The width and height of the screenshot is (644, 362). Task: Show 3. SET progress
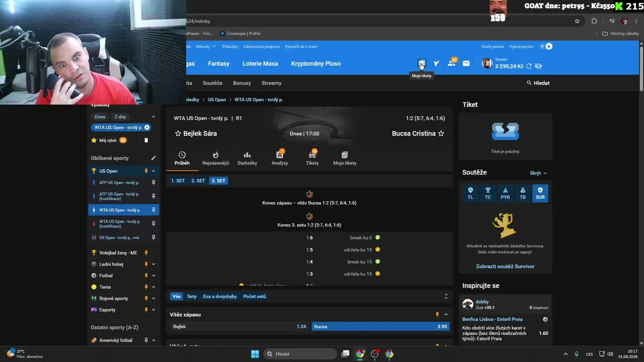[x=218, y=180]
